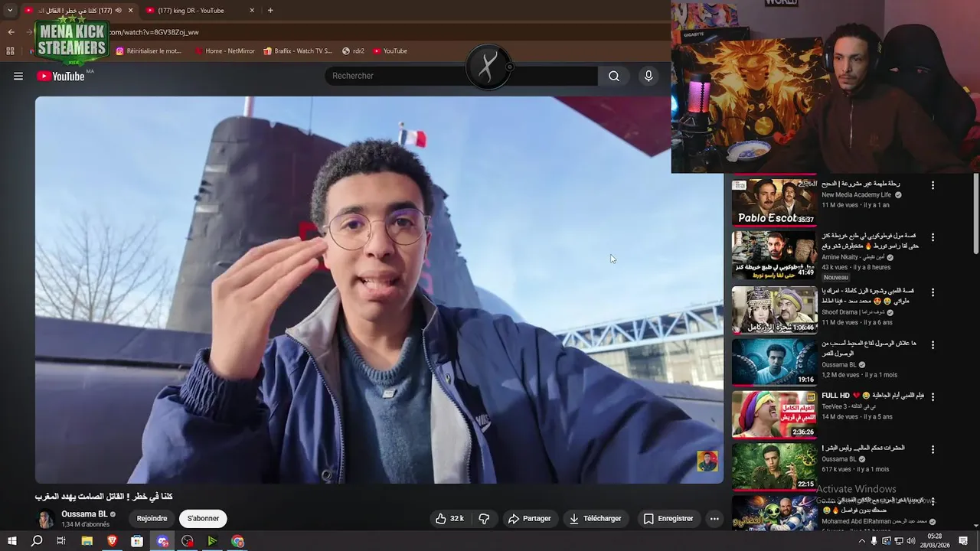Open Home - NetMirror bookmark
The image size is (980, 551).
point(225,51)
